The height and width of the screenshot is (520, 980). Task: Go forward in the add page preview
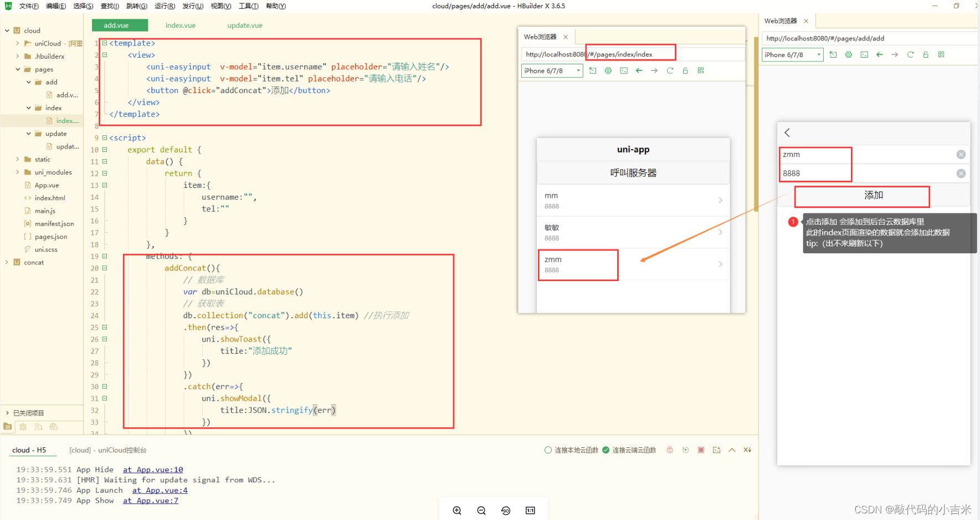pyautogui.click(x=895, y=54)
